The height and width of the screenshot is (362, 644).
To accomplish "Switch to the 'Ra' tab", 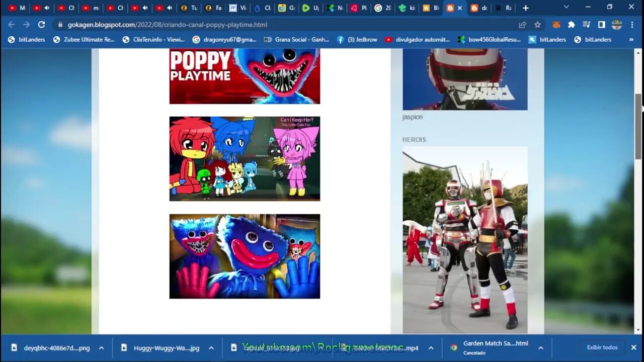I will coord(504,8).
